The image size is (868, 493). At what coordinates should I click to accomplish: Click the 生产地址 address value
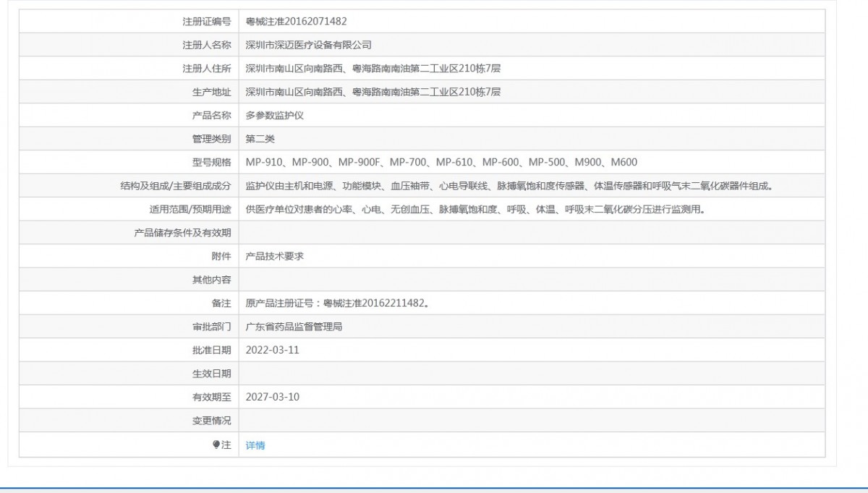click(373, 92)
